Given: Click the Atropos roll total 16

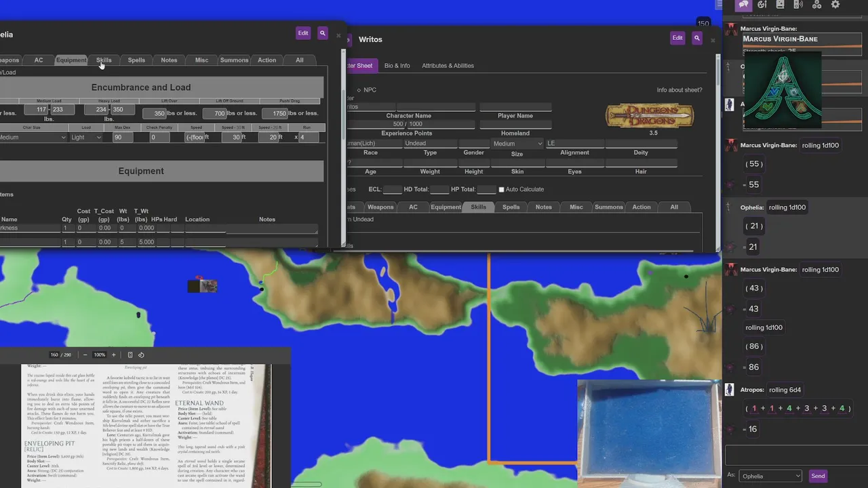Looking at the screenshot, I should coord(753,429).
